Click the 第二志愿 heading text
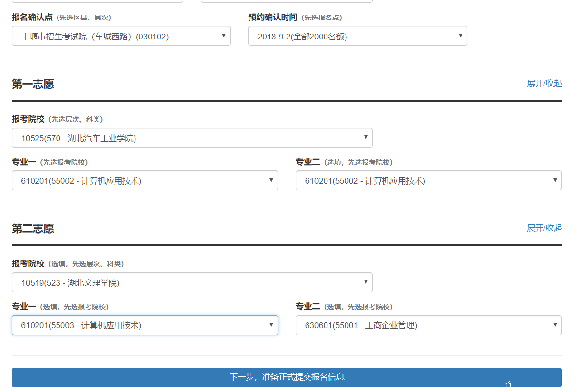The image size is (577, 392). (33, 228)
